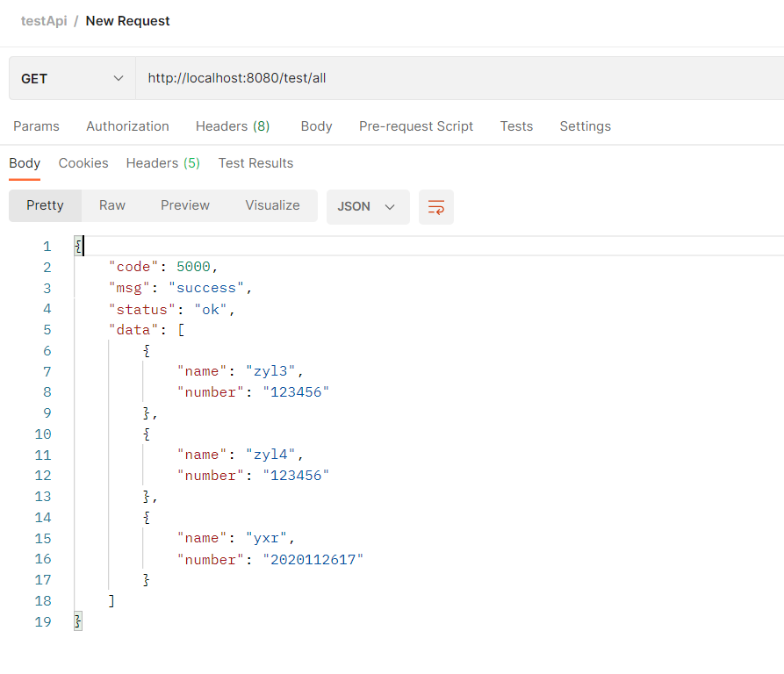Open the Visualize view
Image resolution: width=784 pixels, height=674 pixels.
click(x=272, y=205)
